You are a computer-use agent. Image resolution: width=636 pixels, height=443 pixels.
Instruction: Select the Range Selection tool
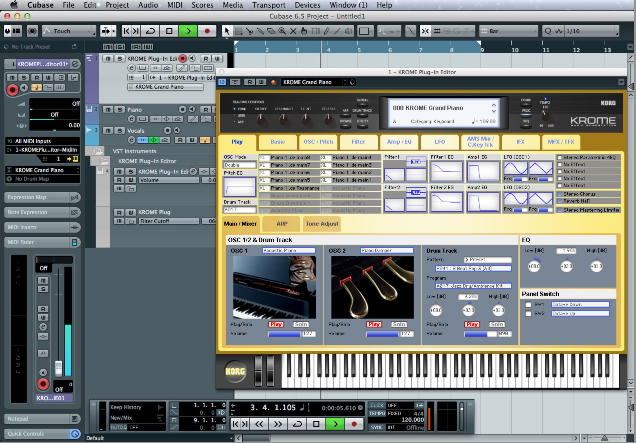(238, 31)
